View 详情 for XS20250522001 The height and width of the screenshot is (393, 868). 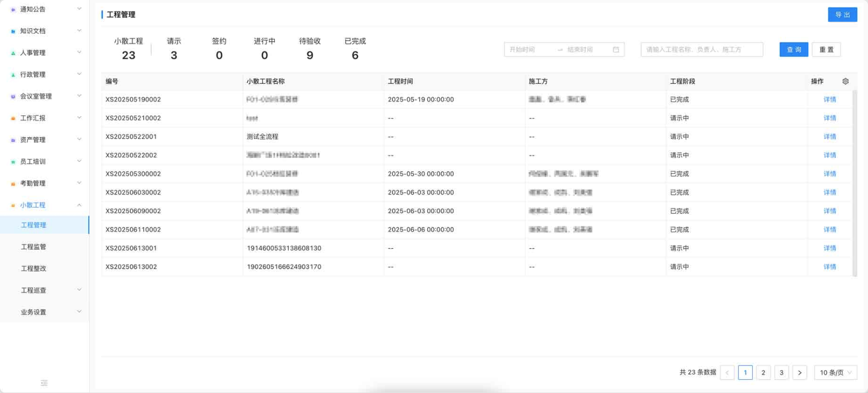point(829,137)
